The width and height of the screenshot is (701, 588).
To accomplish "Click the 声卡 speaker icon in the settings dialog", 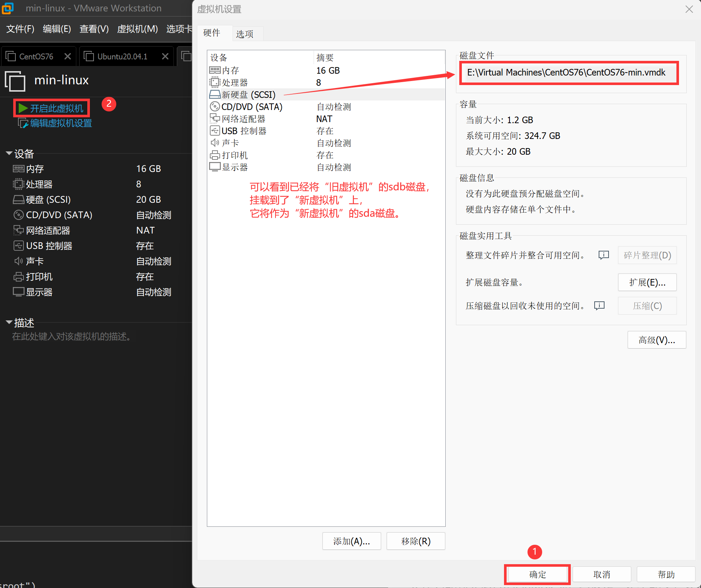I will [x=215, y=143].
